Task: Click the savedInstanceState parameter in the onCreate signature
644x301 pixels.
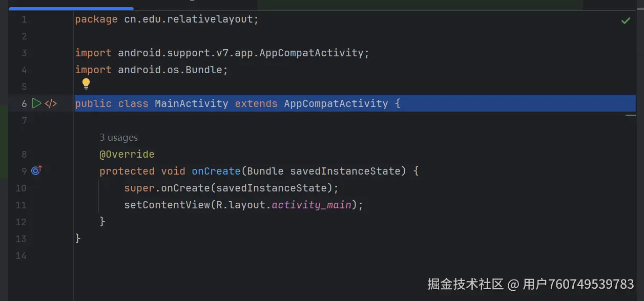Action: pos(345,171)
